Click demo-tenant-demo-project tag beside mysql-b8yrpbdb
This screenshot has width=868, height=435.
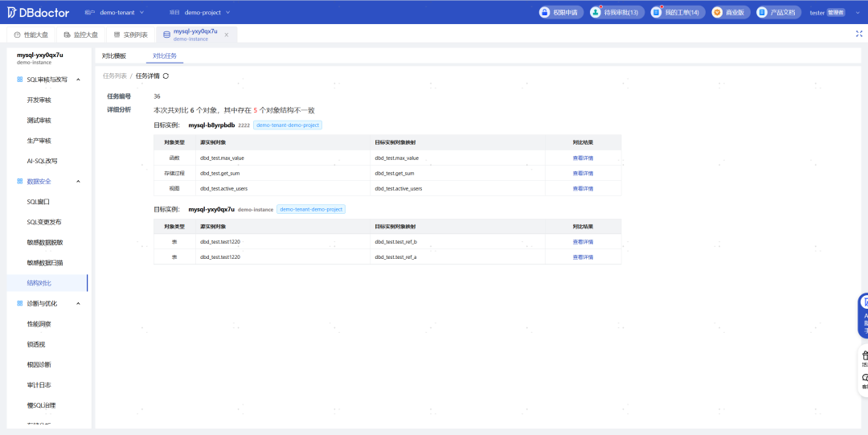coord(288,125)
